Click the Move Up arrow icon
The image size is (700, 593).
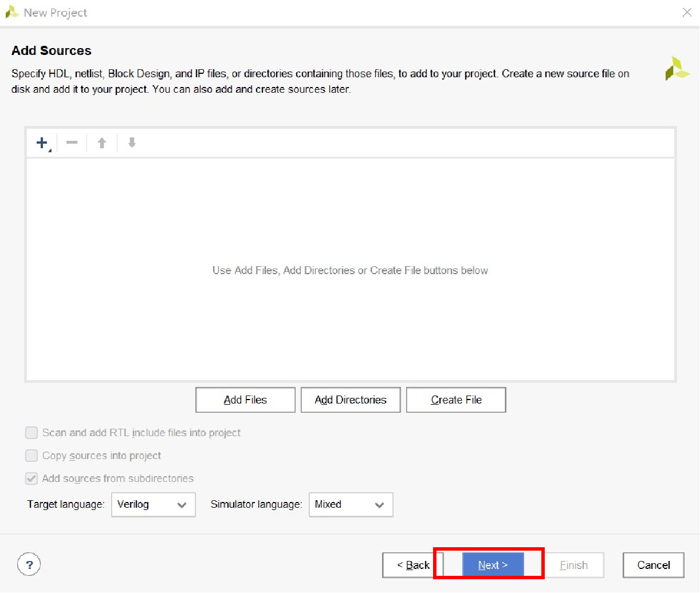[x=102, y=143]
